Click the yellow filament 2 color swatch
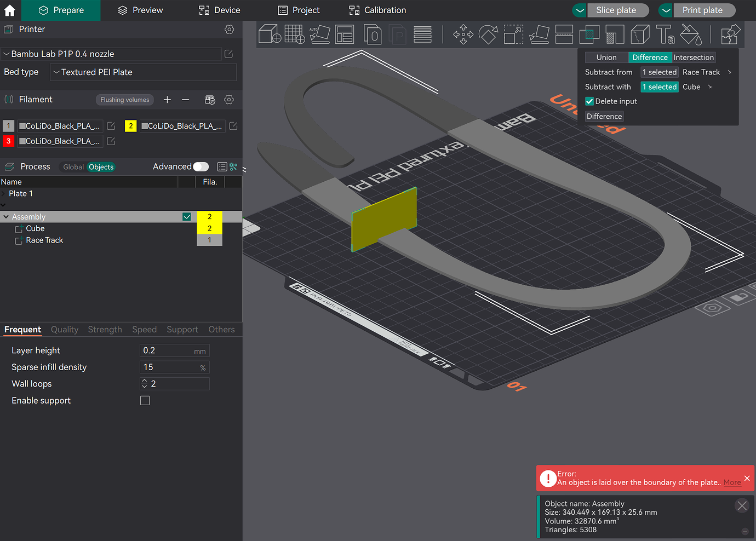 [x=130, y=126]
